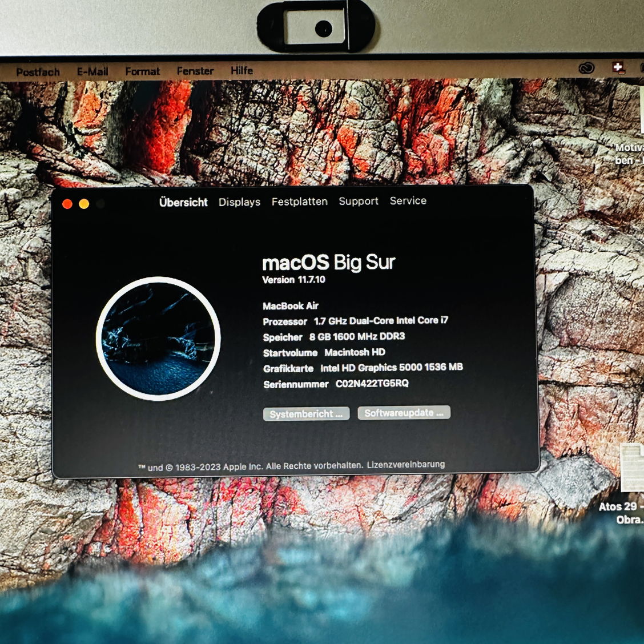Open the Postfach menu
The image size is (644, 644).
pos(38,72)
